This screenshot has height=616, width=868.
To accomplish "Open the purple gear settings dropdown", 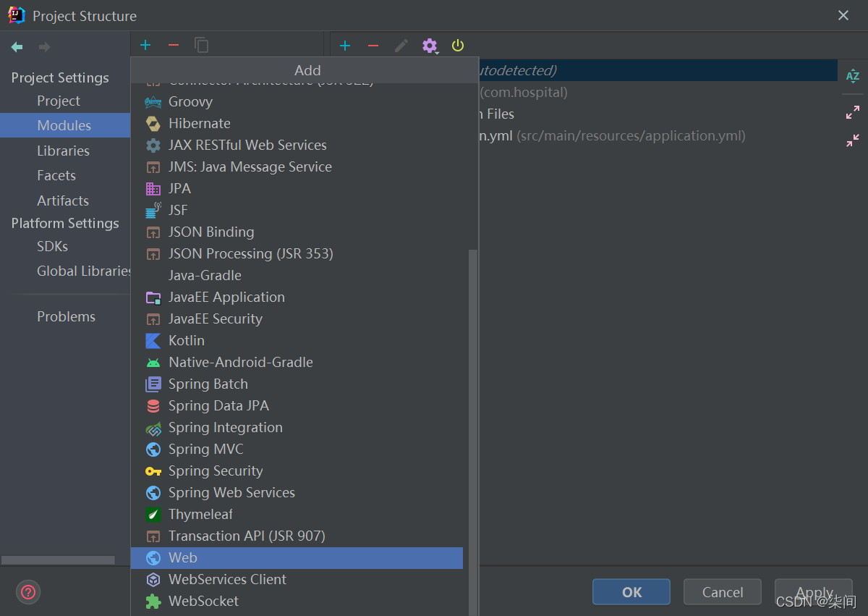I will pos(430,46).
